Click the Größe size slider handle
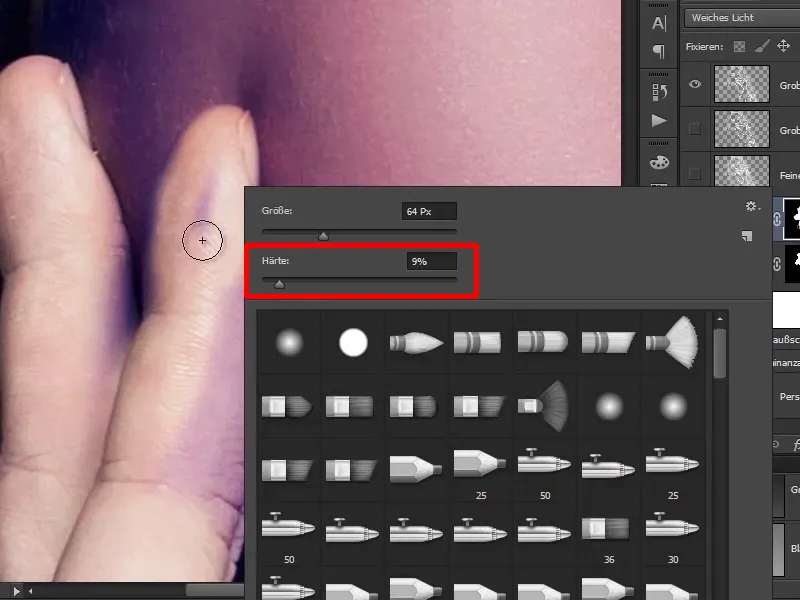Image resolution: width=800 pixels, height=600 pixels. (323, 236)
